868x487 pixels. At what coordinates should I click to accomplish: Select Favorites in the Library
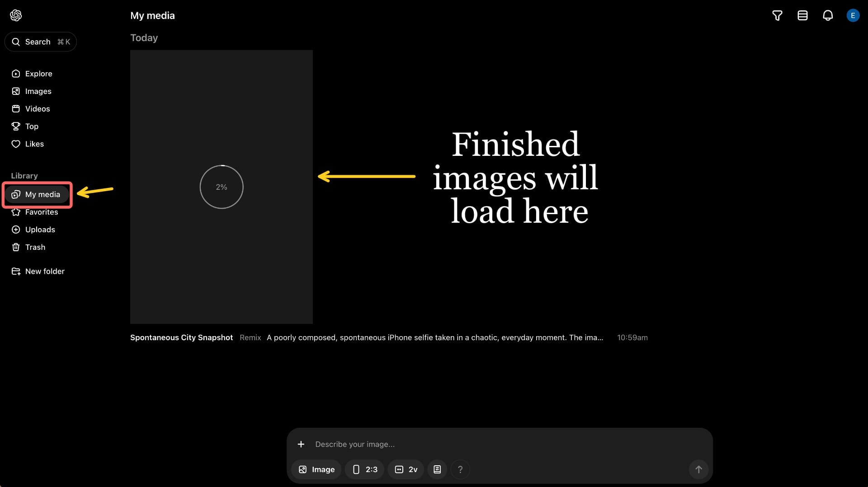tap(41, 212)
